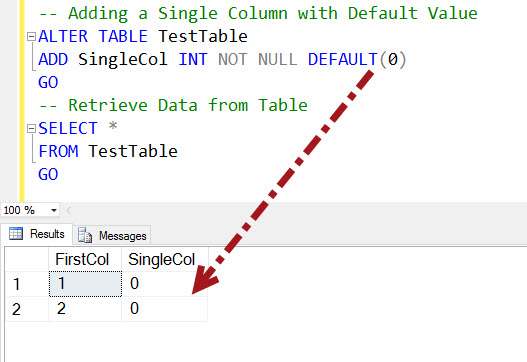Click the horizontal scroll left arrow
This screenshot has height=362, width=527.
[x=69, y=211]
